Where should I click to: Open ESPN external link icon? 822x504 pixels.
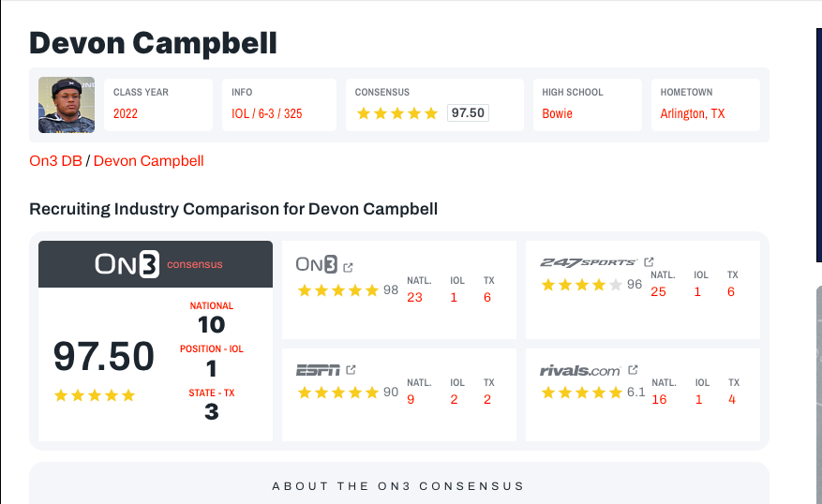pyautogui.click(x=351, y=370)
